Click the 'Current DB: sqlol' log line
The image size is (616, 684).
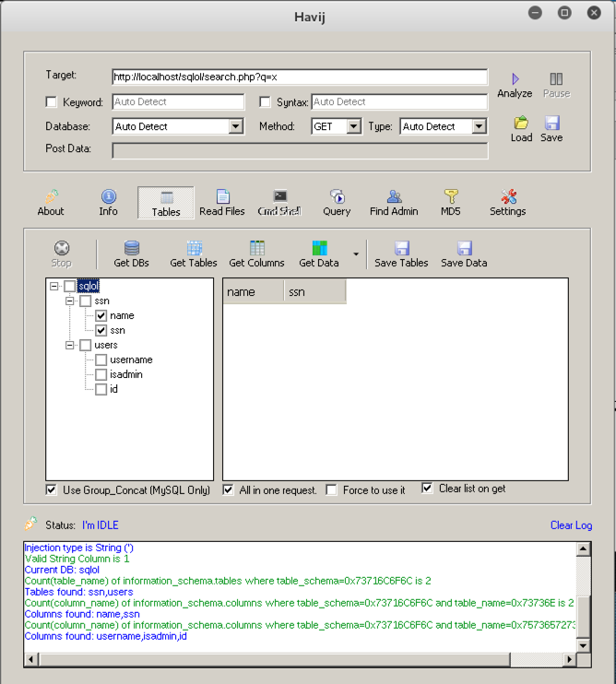coord(62,570)
